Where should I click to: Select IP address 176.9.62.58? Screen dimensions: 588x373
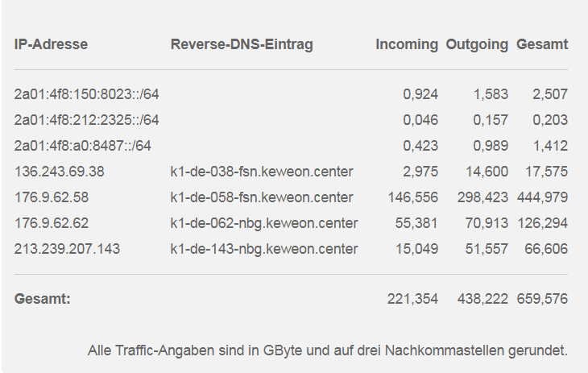point(52,197)
